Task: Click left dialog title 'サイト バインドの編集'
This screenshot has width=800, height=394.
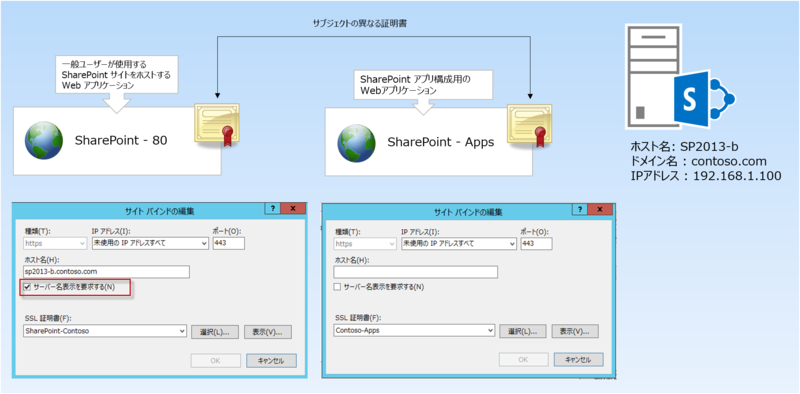Action: [159, 210]
